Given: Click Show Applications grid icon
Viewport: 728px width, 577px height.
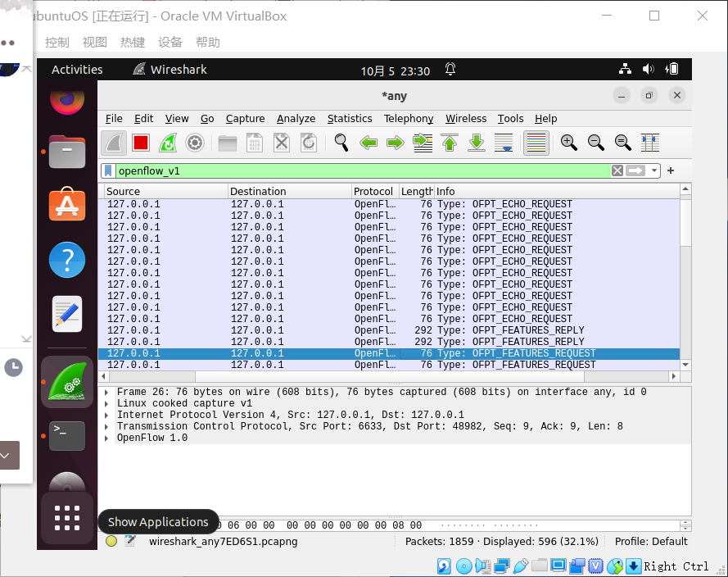Looking at the screenshot, I should tap(67, 518).
